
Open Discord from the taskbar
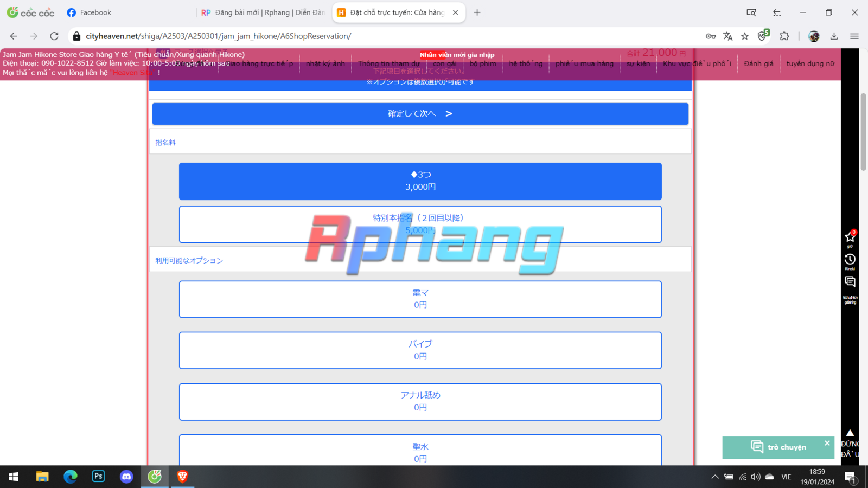(x=126, y=477)
